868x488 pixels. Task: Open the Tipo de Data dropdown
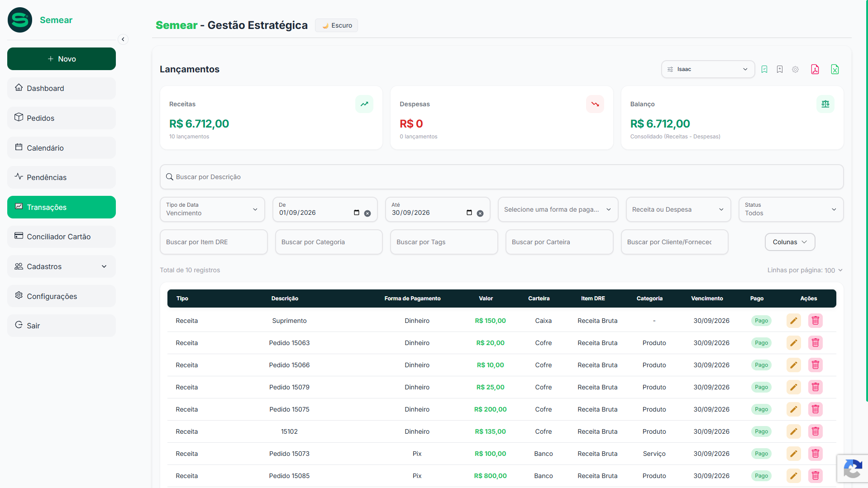(x=212, y=209)
